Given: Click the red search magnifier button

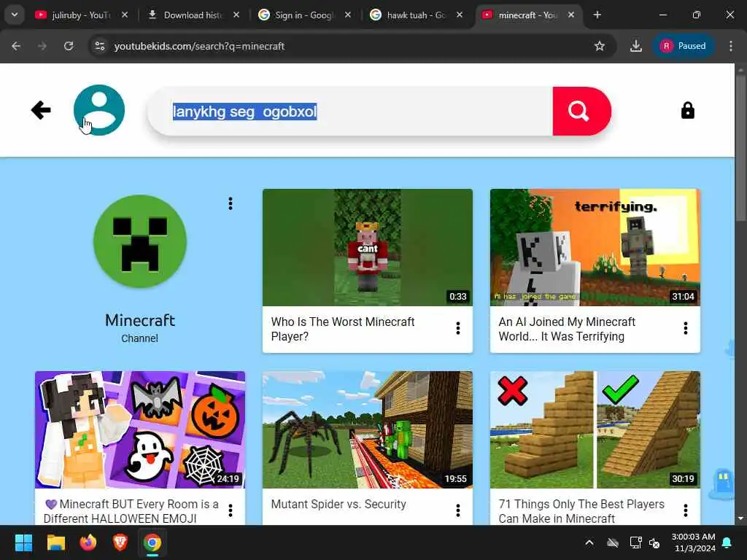Looking at the screenshot, I should click(581, 111).
